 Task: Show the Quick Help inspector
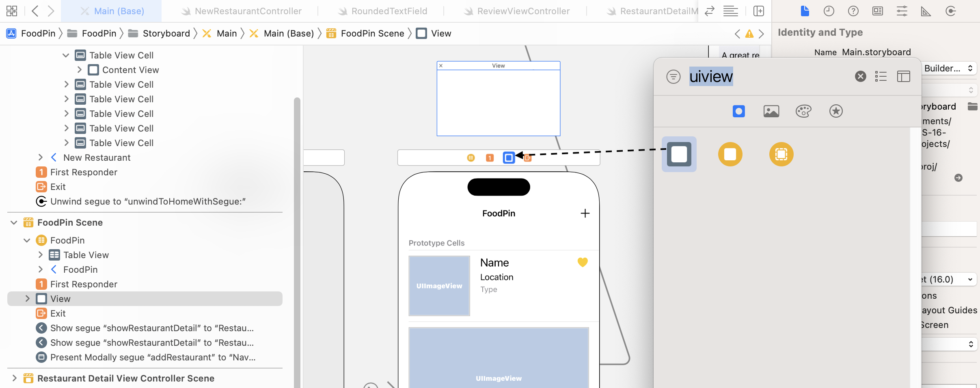click(x=853, y=11)
